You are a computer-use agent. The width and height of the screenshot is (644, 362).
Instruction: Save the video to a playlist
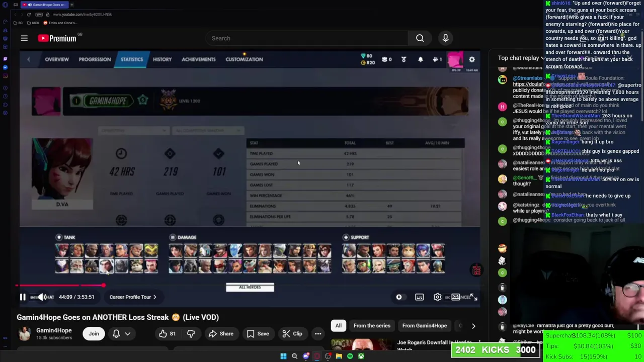(258, 334)
